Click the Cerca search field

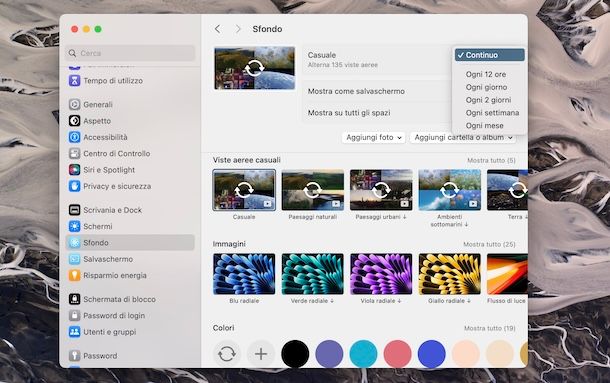pos(130,53)
